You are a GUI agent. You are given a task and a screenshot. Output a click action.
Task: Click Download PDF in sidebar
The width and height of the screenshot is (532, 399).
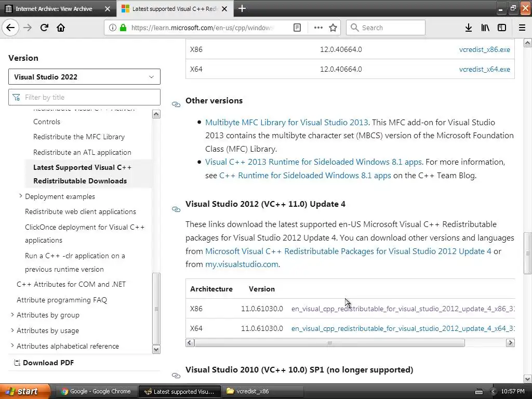[44, 363]
